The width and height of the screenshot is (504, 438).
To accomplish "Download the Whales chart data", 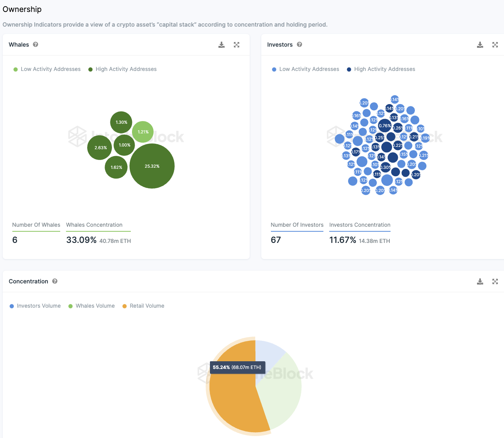I will coord(222,45).
